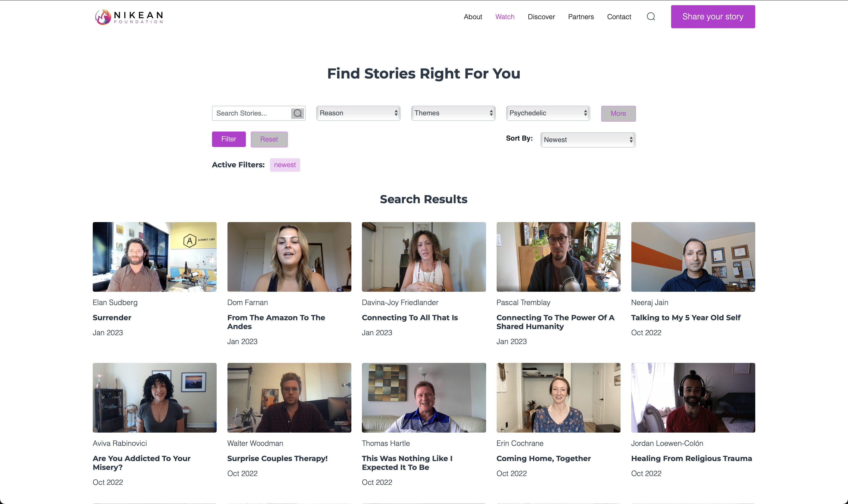Click the 'Share your story' button
848x504 pixels.
(x=713, y=16)
